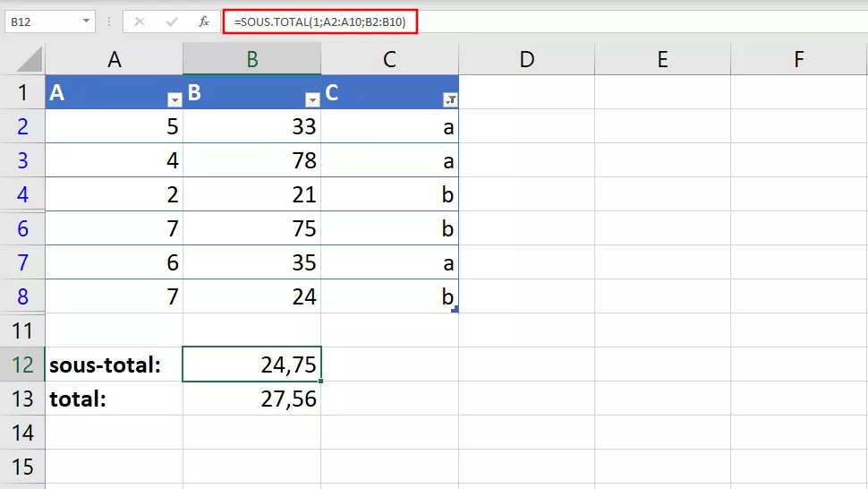The width and height of the screenshot is (868, 489).
Task: Select row 3 header
Action: 22,160
